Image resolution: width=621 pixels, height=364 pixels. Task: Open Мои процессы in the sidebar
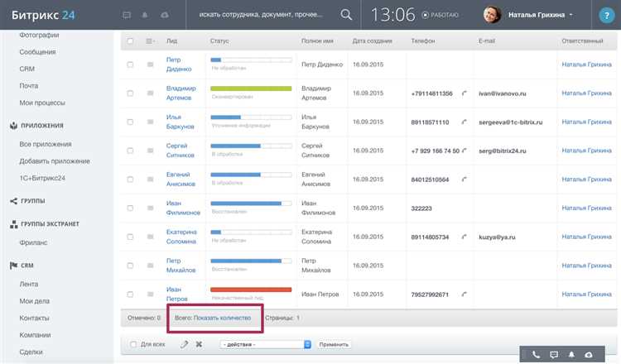[42, 103]
